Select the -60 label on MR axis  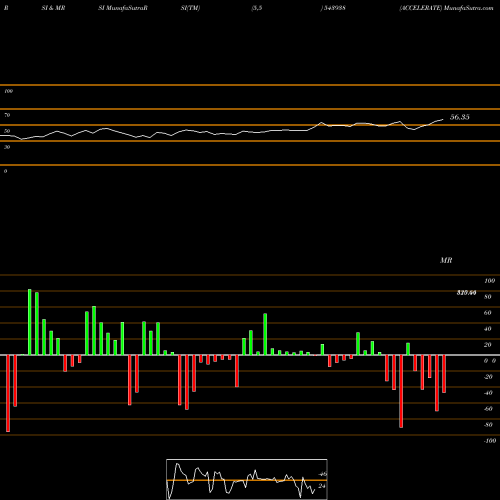coord(488,409)
